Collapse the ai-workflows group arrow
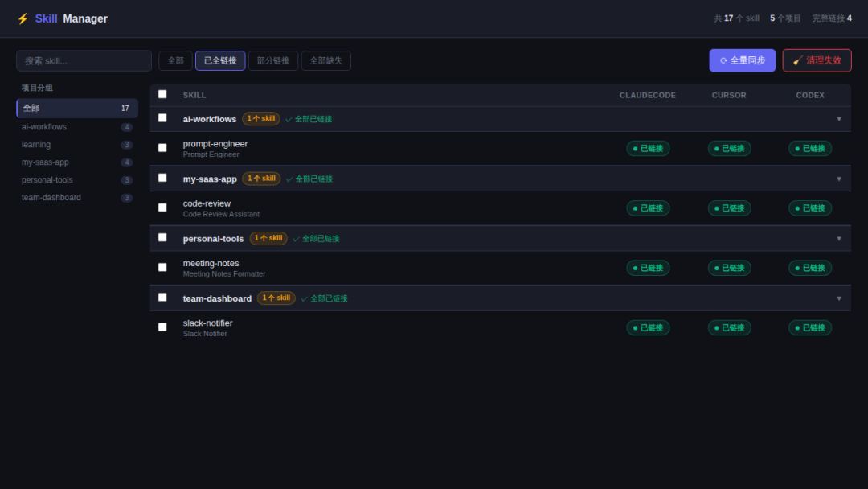The width and height of the screenshot is (868, 489). [838, 119]
